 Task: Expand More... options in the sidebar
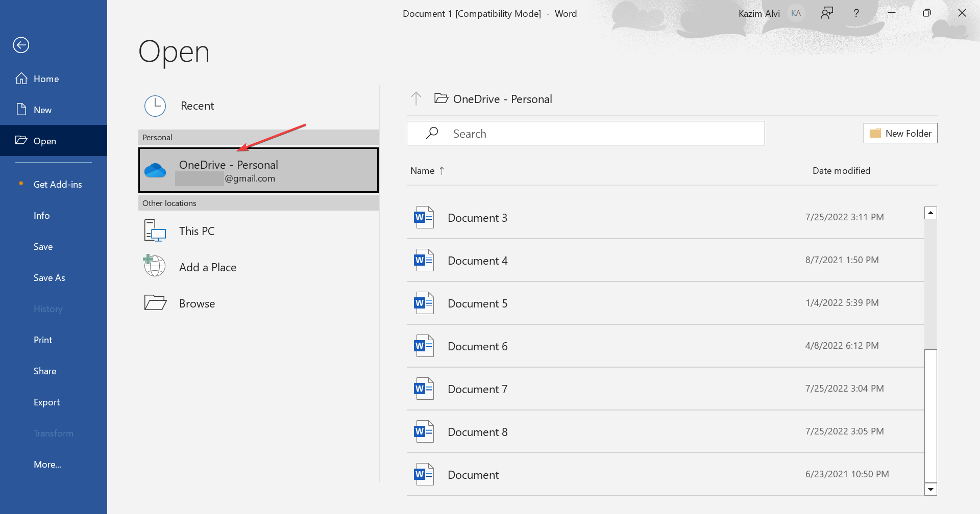coord(54,464)
